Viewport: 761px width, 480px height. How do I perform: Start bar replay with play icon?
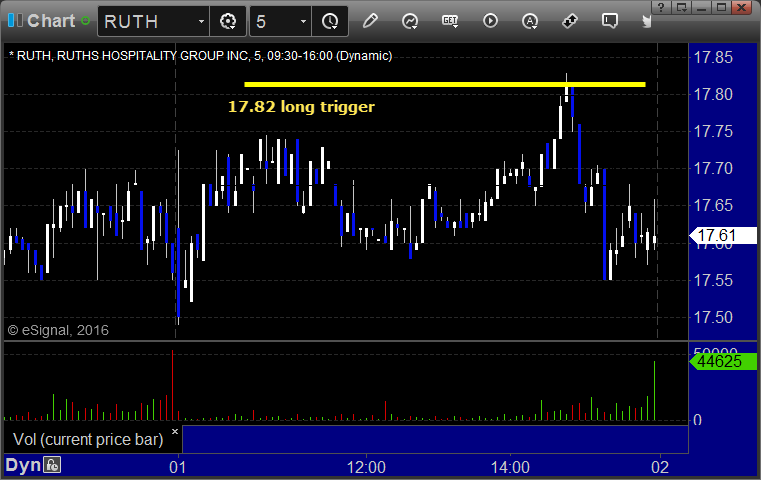(490, 21)
